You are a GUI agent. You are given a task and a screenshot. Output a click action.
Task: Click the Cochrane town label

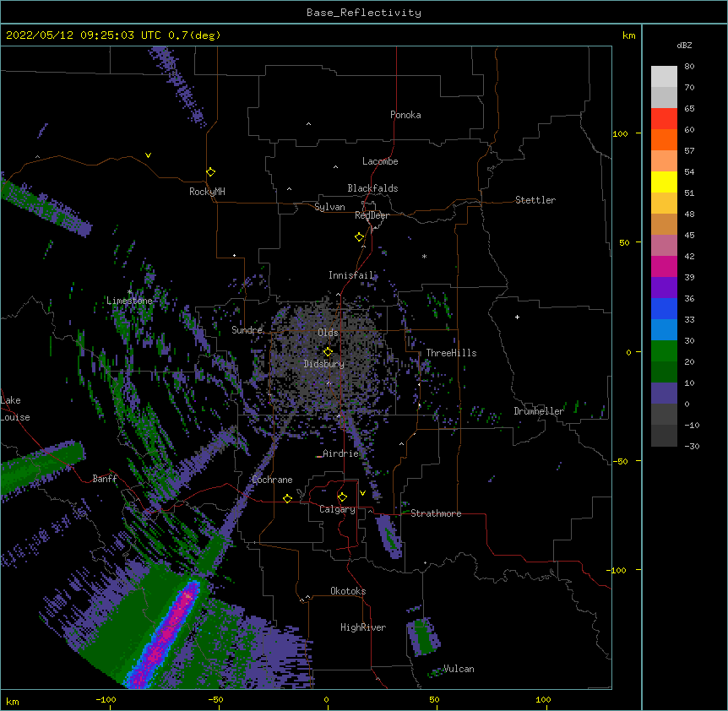pos(272,480)
